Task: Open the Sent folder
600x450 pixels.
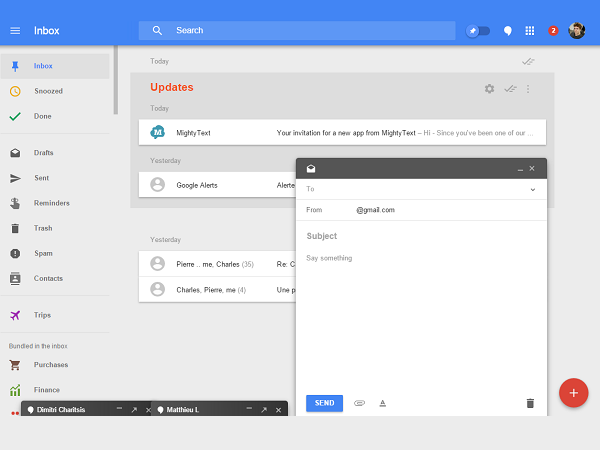Action: 55,178
